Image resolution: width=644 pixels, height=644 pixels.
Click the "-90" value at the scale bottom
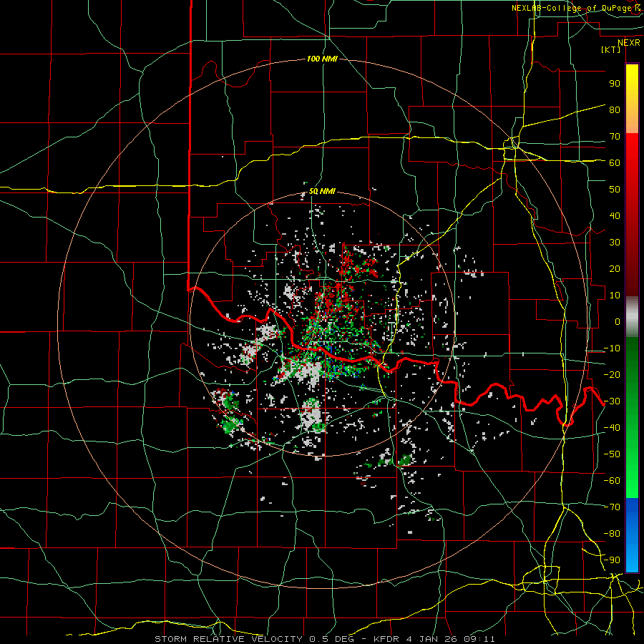click(x=612, y=560)
